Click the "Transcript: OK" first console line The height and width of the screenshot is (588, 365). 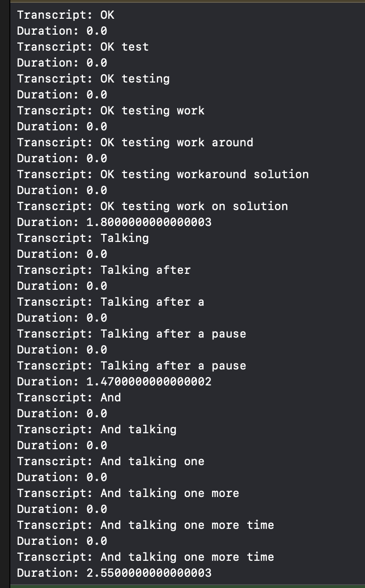pos(65,15)
